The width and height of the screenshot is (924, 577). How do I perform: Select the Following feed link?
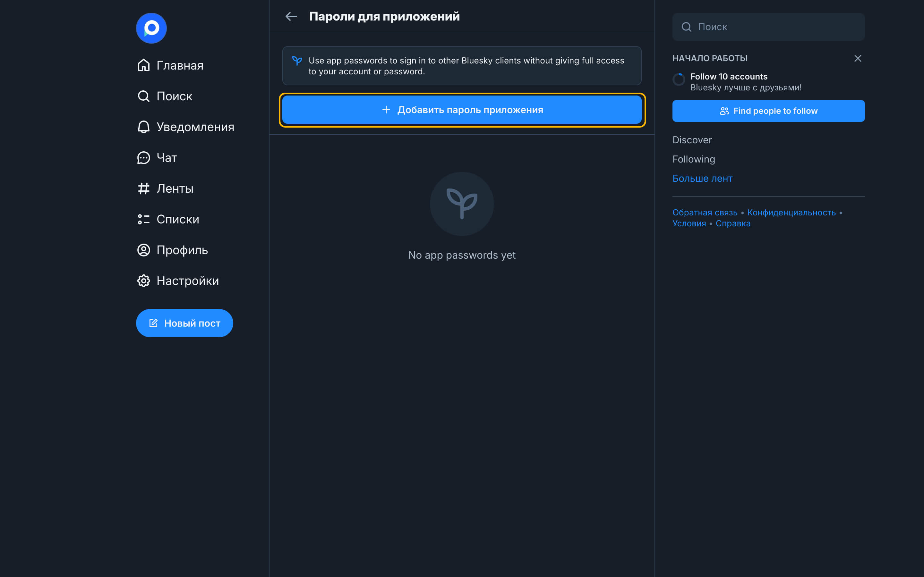693,159
